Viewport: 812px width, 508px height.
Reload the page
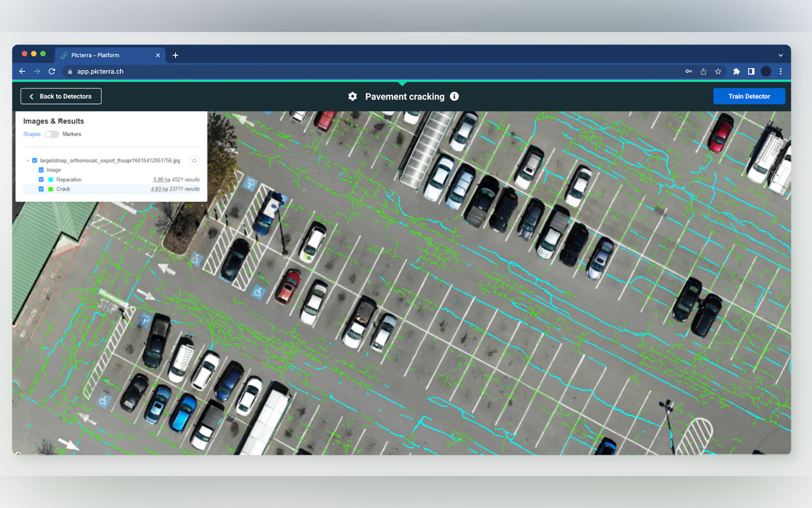pyautogui.click(x=52, y=71)
